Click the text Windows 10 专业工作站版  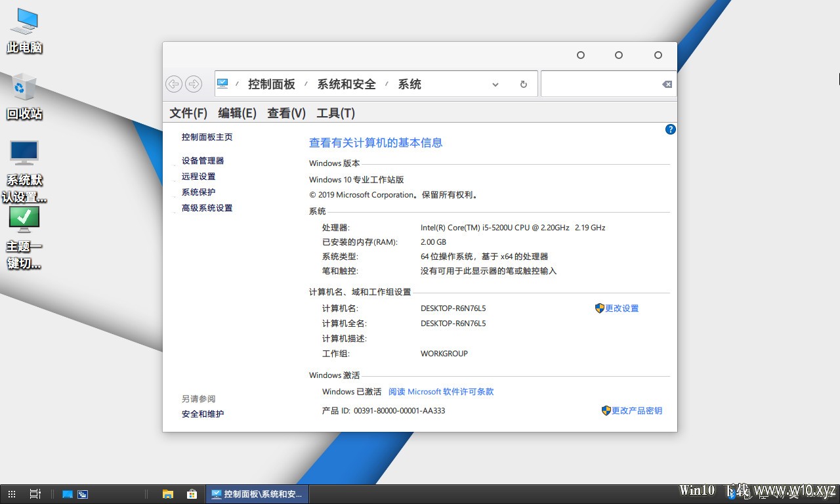356,180
